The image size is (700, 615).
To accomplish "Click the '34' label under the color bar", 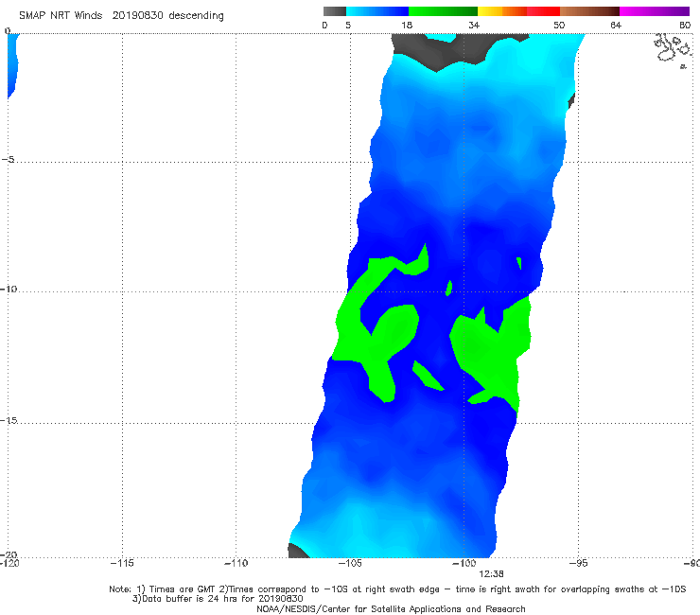I will point(474,25).
